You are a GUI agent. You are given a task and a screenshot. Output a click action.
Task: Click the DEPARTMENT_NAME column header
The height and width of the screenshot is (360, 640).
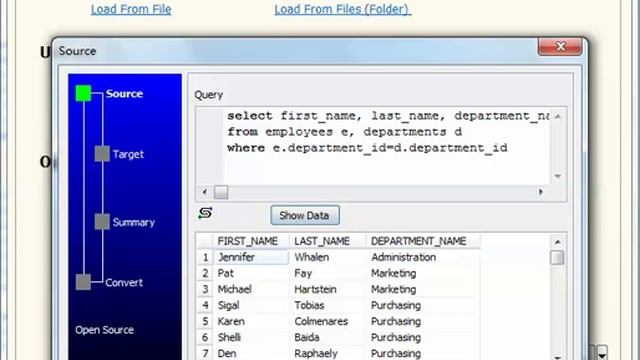point(422,241)
